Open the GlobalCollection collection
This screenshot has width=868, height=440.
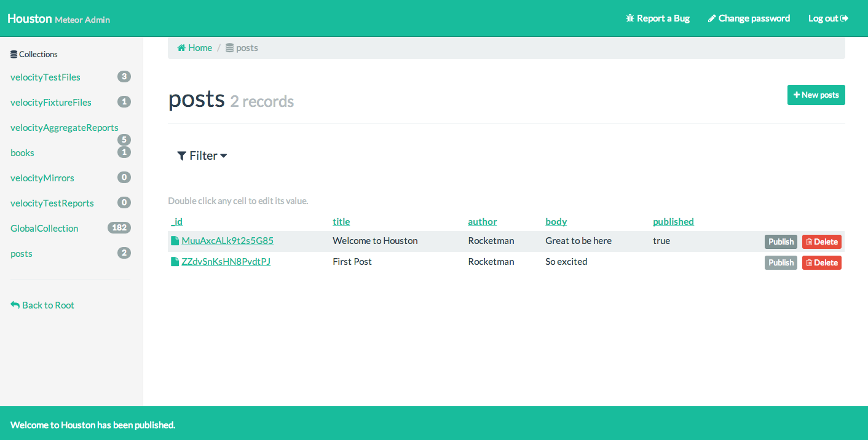click(44, 229)
